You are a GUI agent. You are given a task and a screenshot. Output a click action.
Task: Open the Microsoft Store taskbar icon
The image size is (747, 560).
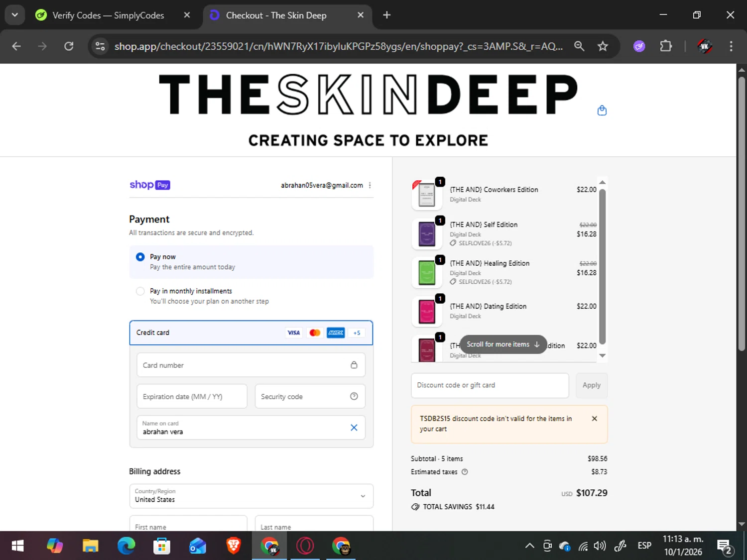point(162,546)
